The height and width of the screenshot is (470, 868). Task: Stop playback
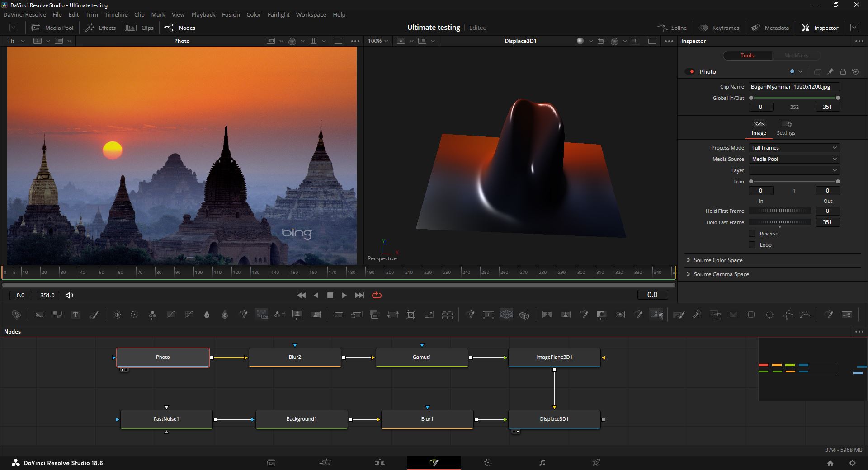point(330,295)
